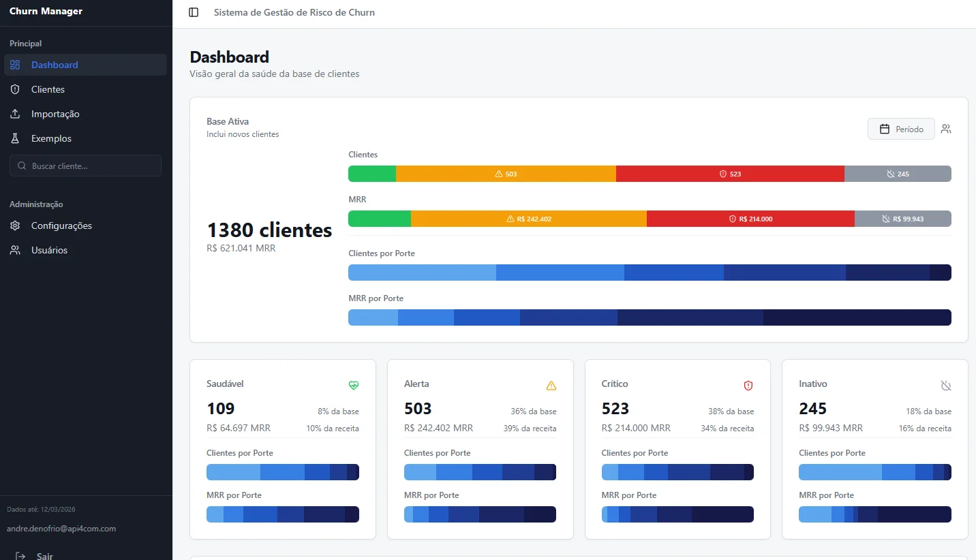The height and width of the screenshot is (560, 976).
Task: Click the users icon beside Período
Action: pos(946,129)
